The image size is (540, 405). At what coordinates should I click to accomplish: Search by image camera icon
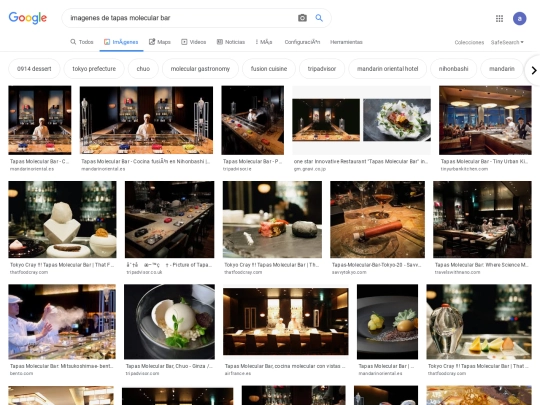click(x=302, y=18)
